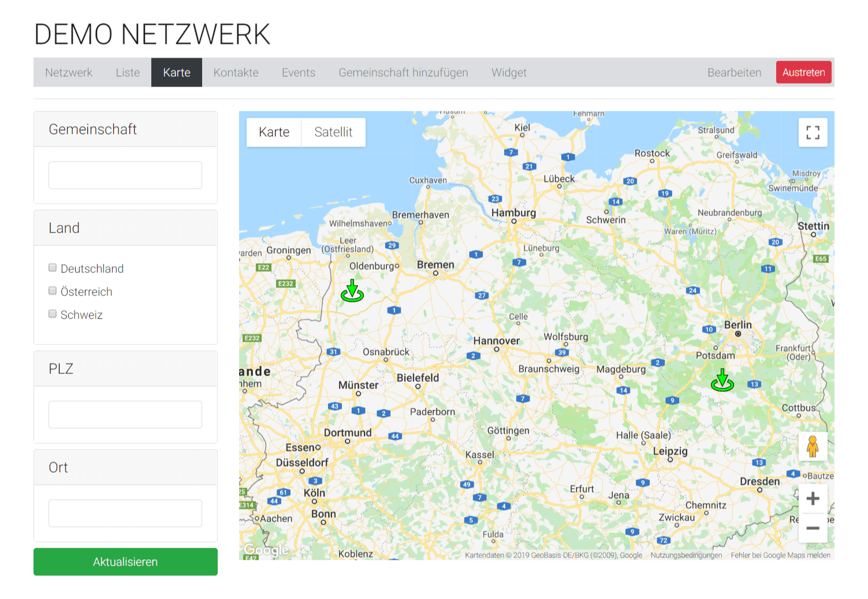Click the green Aktualisieren button
This screenshot has height=599, width=868.
point(125,561)
